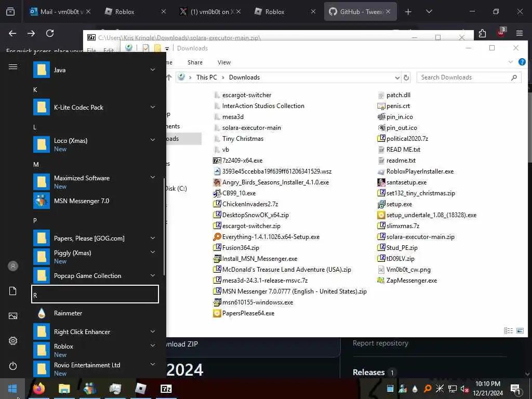Open user account icon in Start menu
This screenshot has height=399, width=532.
pos(13,266)
